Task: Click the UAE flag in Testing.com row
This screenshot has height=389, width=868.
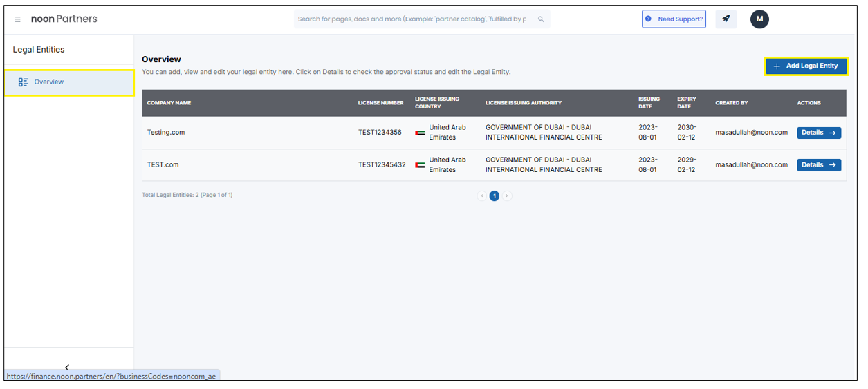Action: click(420, 133)
